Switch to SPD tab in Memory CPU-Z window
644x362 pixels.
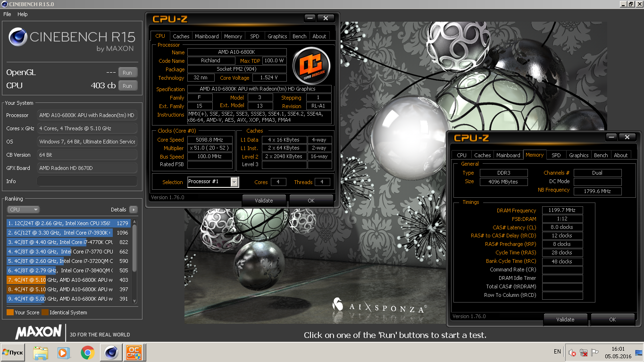click(x=556, y=155)
